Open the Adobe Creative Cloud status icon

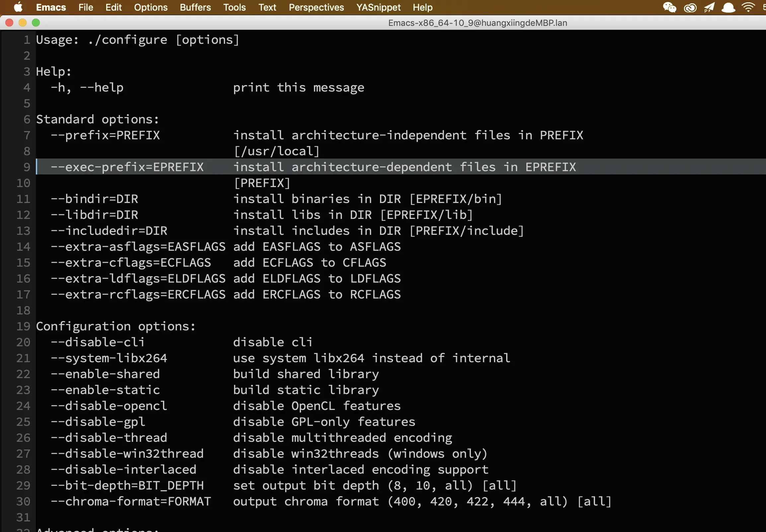(x=690, y=7)
